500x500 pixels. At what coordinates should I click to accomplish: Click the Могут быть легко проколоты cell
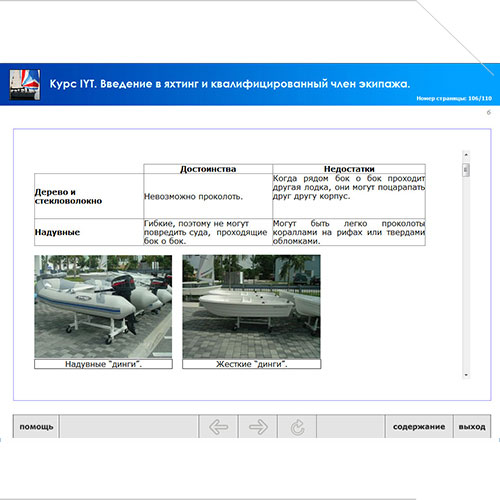tap(349, 232)
